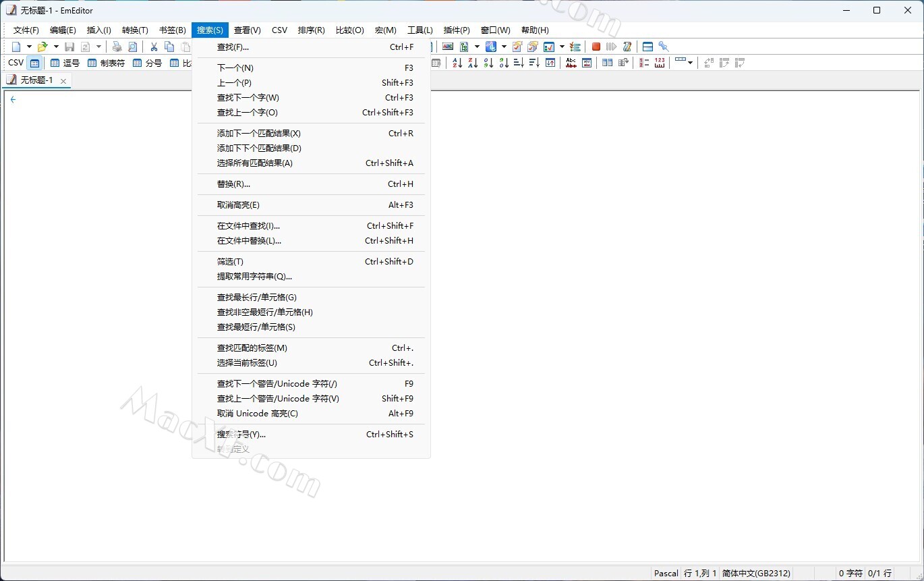Screen dimensions: 924x581
Task: Choose 取消高亮(E) menu entry
Action: tap(311, 205)
